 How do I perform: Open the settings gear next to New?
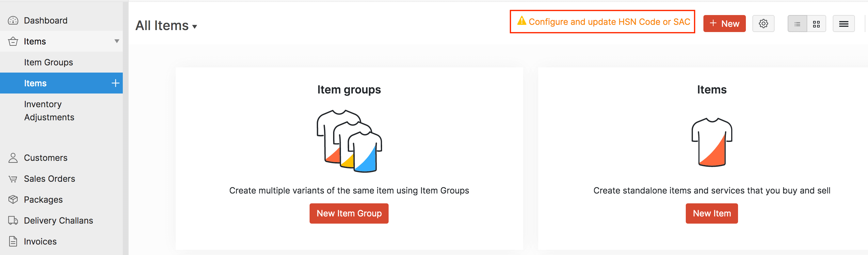764,24
